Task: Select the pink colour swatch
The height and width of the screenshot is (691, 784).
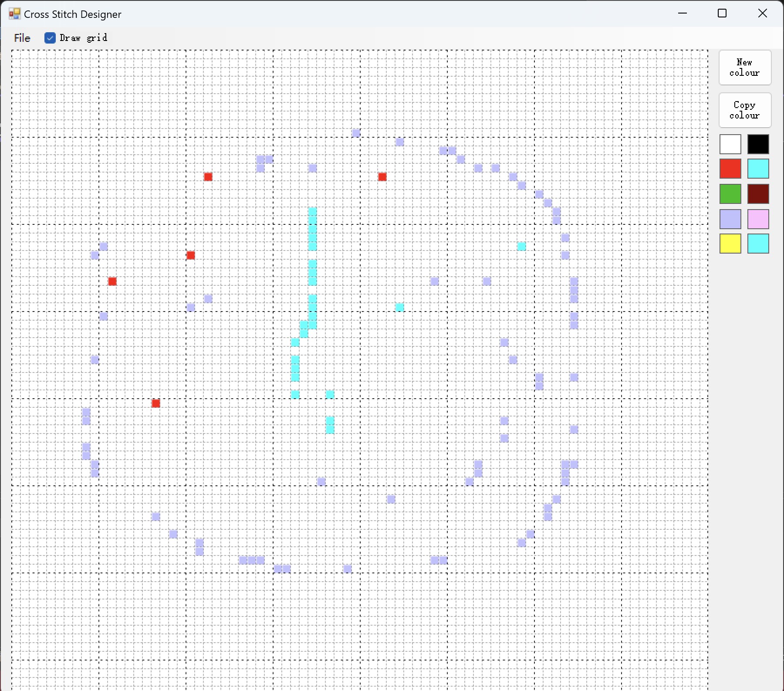Action: [x=758, y=219]
